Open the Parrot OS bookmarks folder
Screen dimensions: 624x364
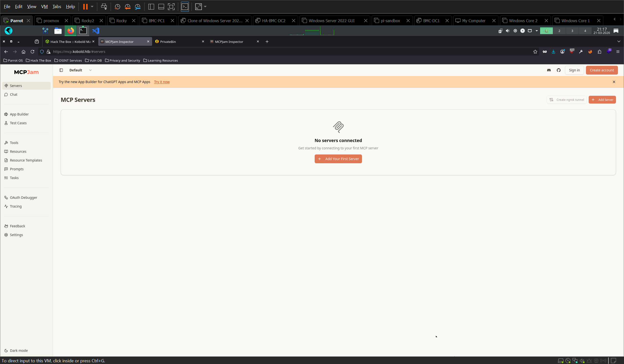tap(13, 60)
